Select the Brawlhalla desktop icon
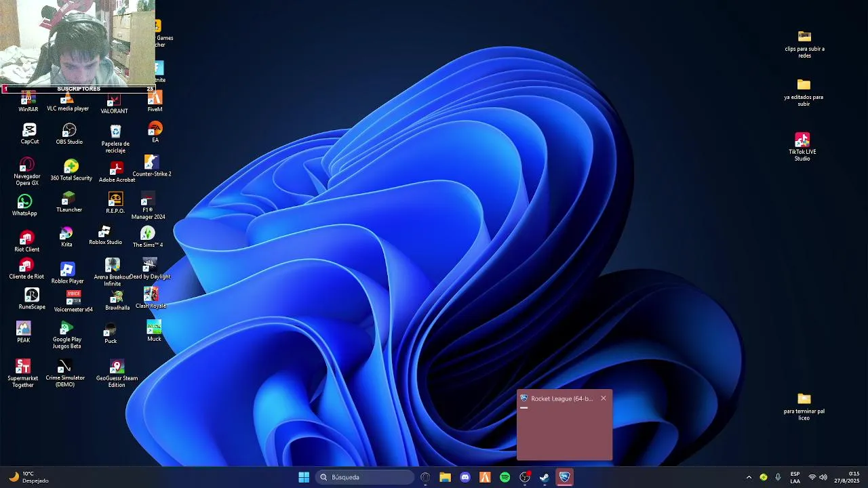This screenshot has height=488, width=868. pyautogui.click(x=117, y=300)
